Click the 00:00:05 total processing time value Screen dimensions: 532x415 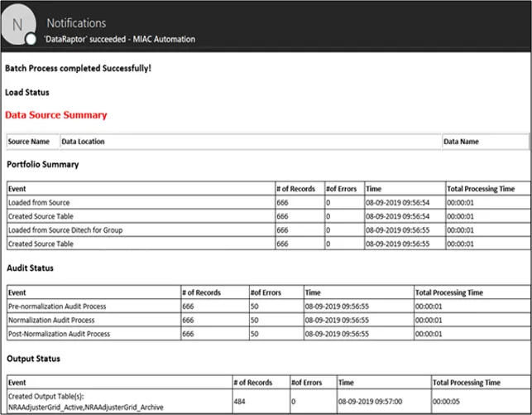point(447,402)
